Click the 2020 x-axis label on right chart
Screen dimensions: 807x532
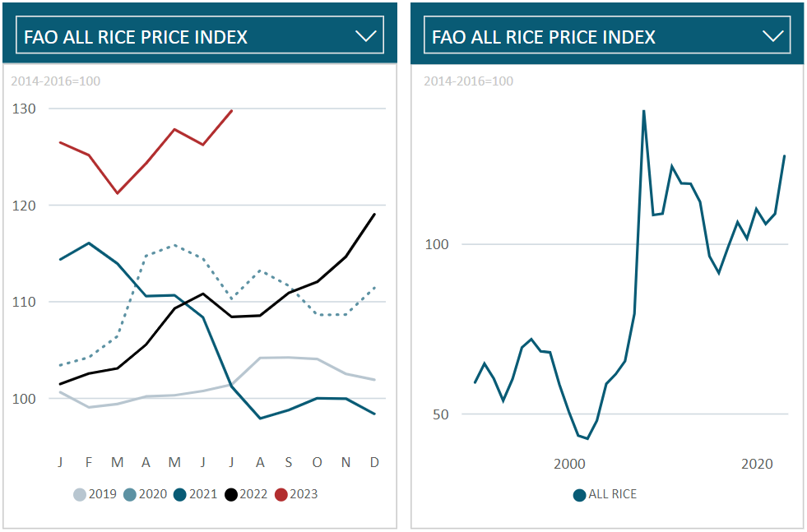757,464
